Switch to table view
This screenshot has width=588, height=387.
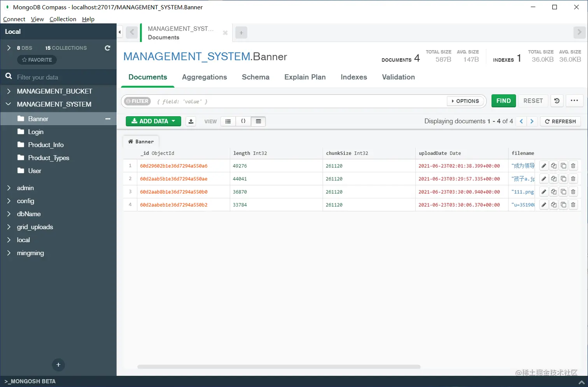pos(258,121)
